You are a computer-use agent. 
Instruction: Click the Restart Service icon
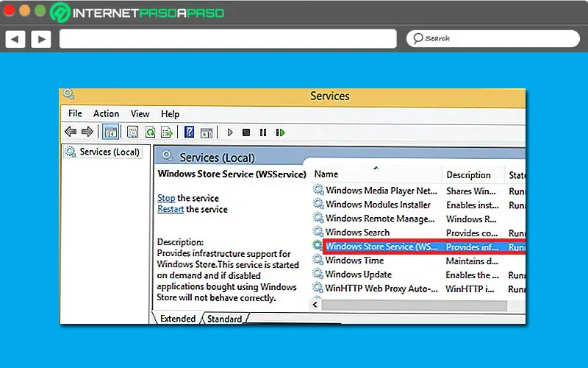click(280, 132)
